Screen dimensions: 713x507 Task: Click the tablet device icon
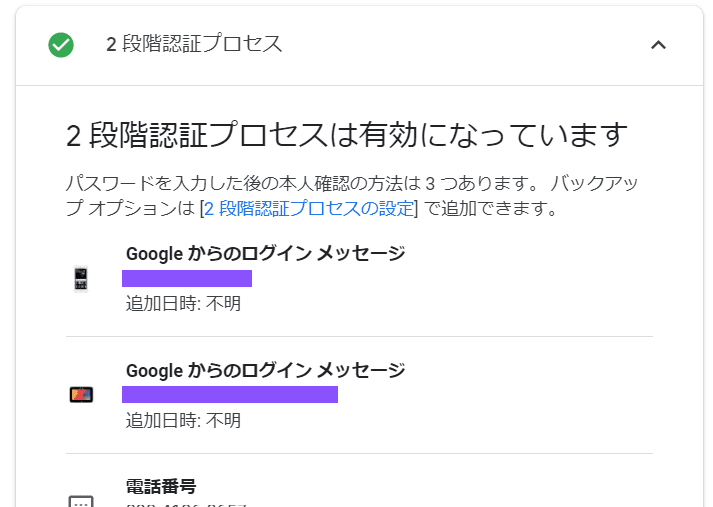[x=81, y=395]
